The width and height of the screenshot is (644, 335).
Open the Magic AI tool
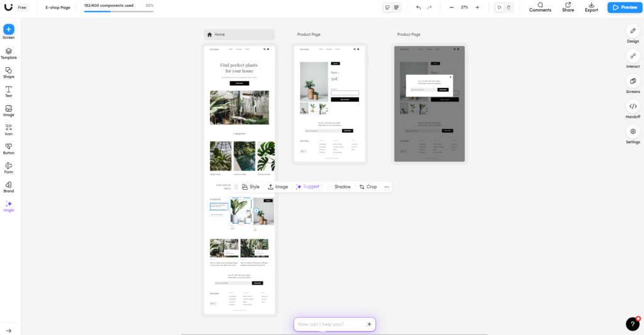point(9,204)
